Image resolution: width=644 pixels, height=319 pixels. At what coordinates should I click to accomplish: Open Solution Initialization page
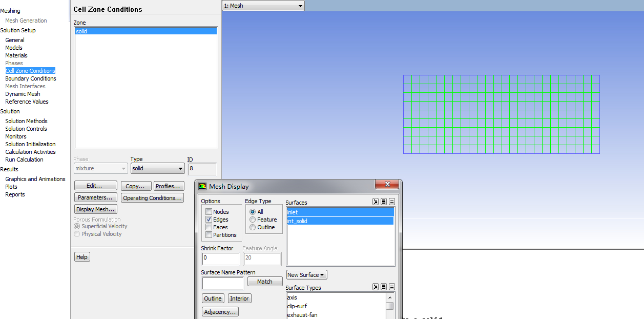click(30, 144)
